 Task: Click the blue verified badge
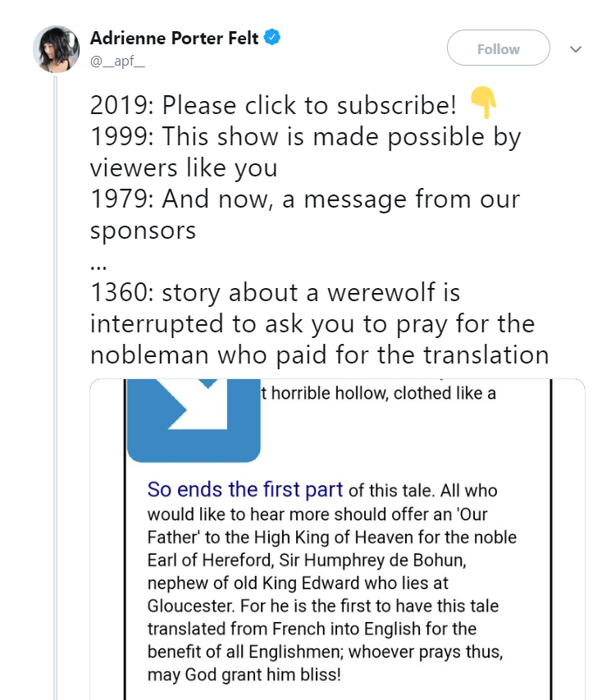pos(273,38)
